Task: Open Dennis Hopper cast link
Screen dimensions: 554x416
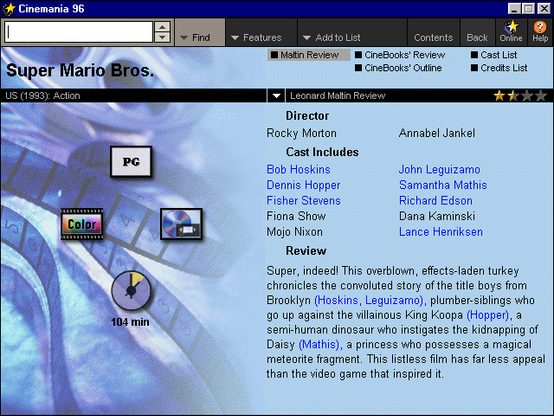Action: 303,185
